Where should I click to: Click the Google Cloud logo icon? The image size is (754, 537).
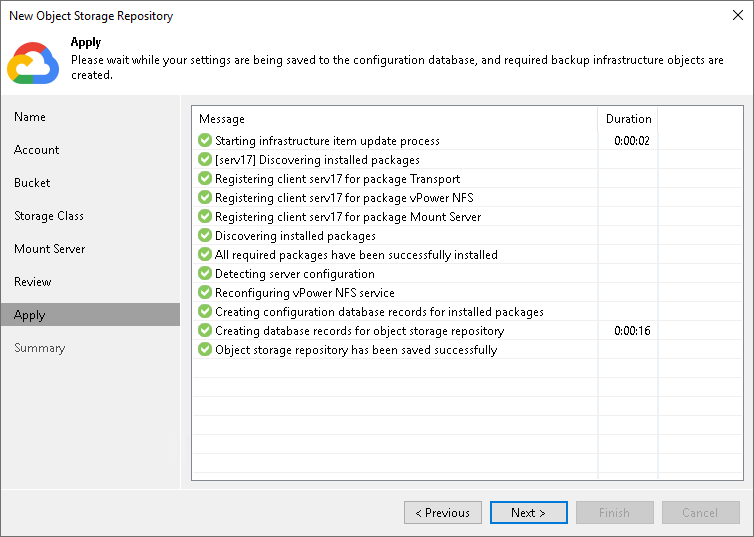33,63
